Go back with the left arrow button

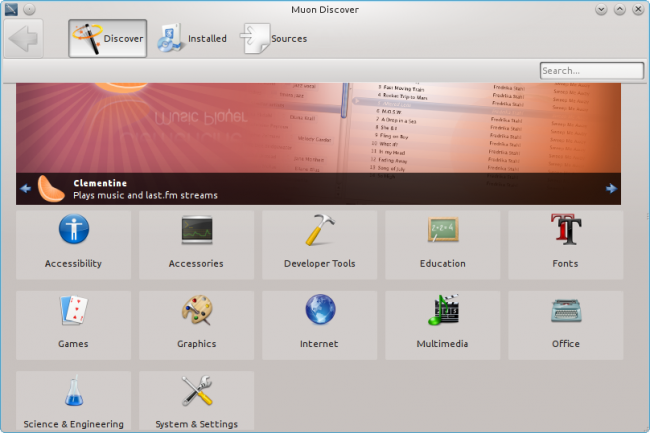coord(24,39)
